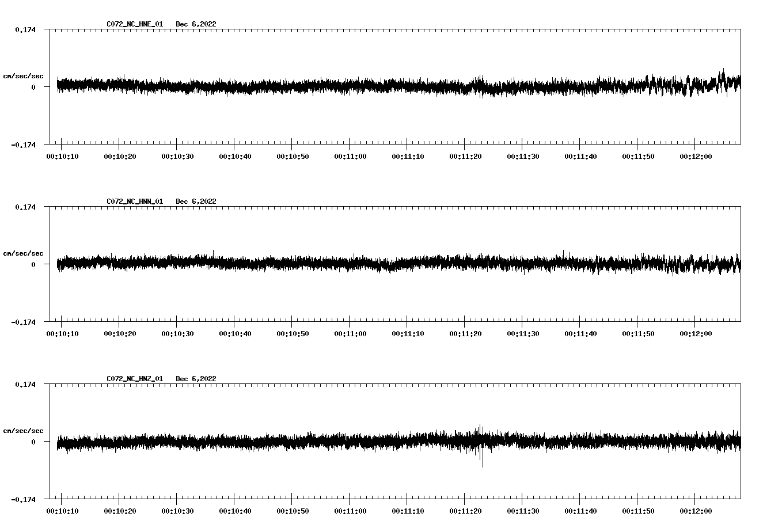Image resolution: width=782 pixels, height=532 pixels.
Task: Click the cm/sec/sec label on bottom plot
Action: click(24, 430)
